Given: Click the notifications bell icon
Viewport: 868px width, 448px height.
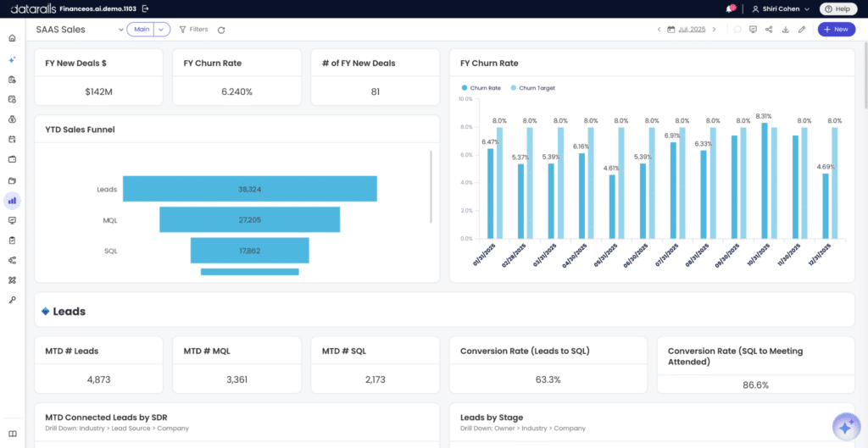Looking at the screenshot, I should [731, 8].
